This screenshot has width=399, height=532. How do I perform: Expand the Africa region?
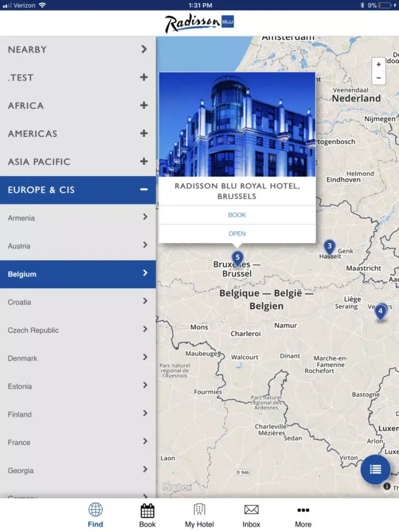tap(78, 105)
